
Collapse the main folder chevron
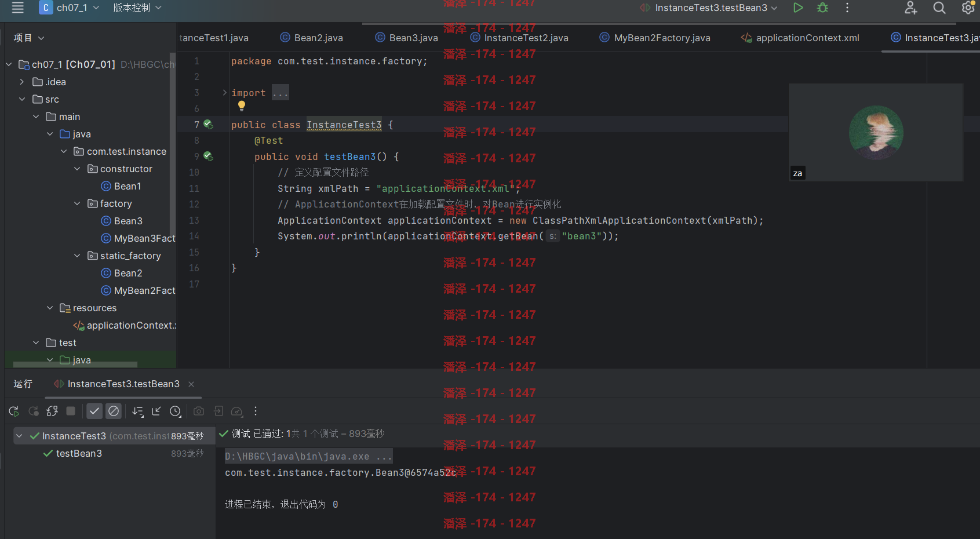[x=35, y=116]
